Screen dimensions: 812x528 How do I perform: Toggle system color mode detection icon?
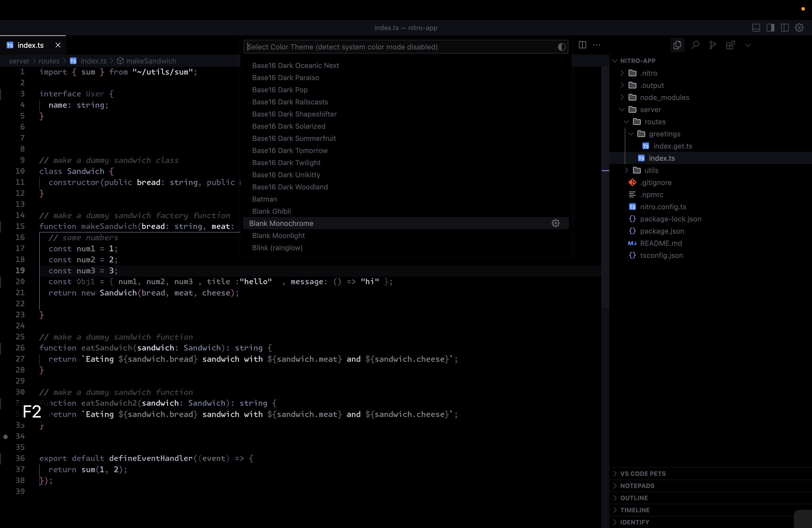561,47
